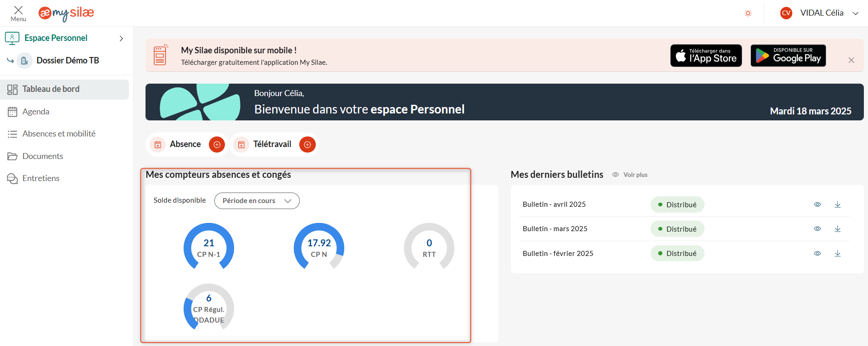Click the Bulletin - mars 2025 label
868x346 pixels.
point(555,229)
